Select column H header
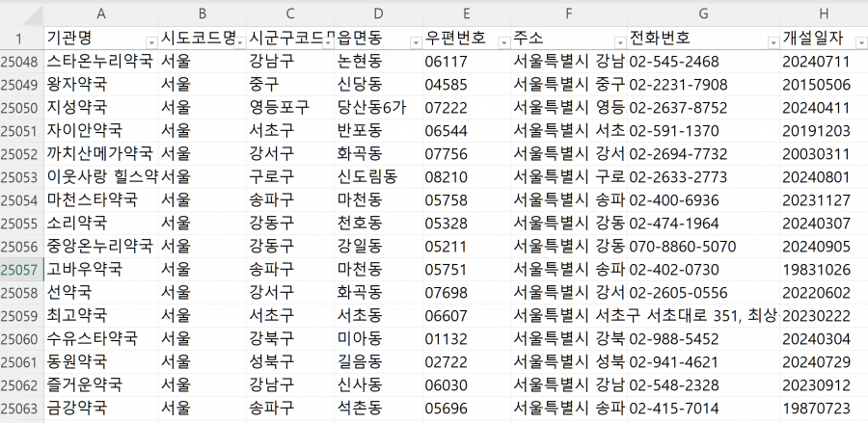868x423 pixels. pos(824,14)
